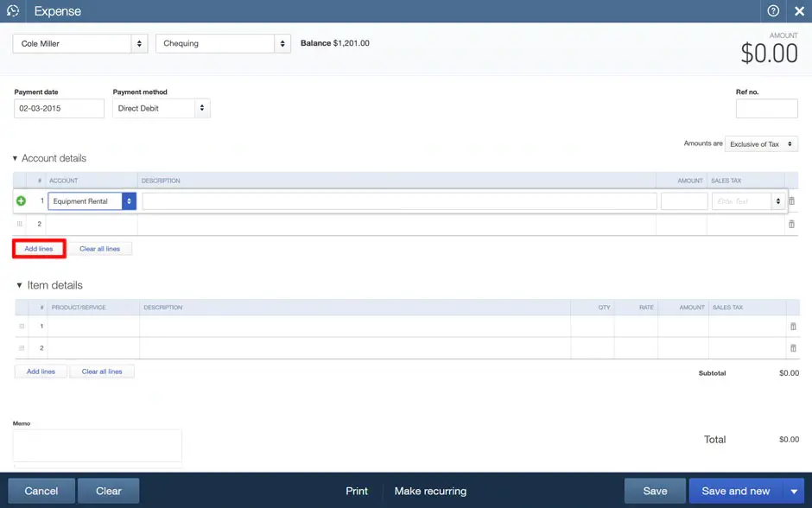
Task: Delete item details line 2 with trash icon
Action: pyautogui.click(x=793, y=348)
